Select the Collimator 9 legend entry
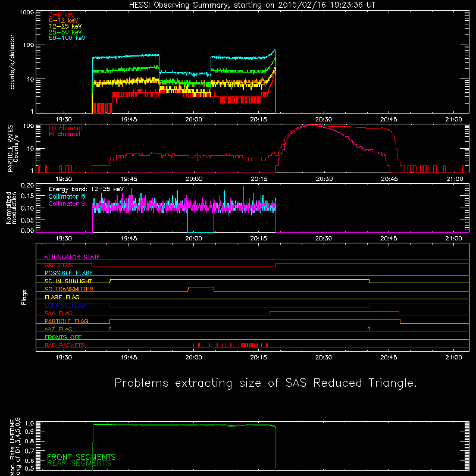476x476 pixels. click(x=67, y=203)
